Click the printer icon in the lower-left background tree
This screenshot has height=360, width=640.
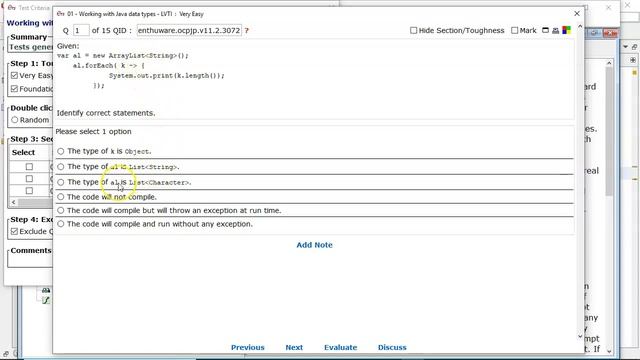(46, 290)
